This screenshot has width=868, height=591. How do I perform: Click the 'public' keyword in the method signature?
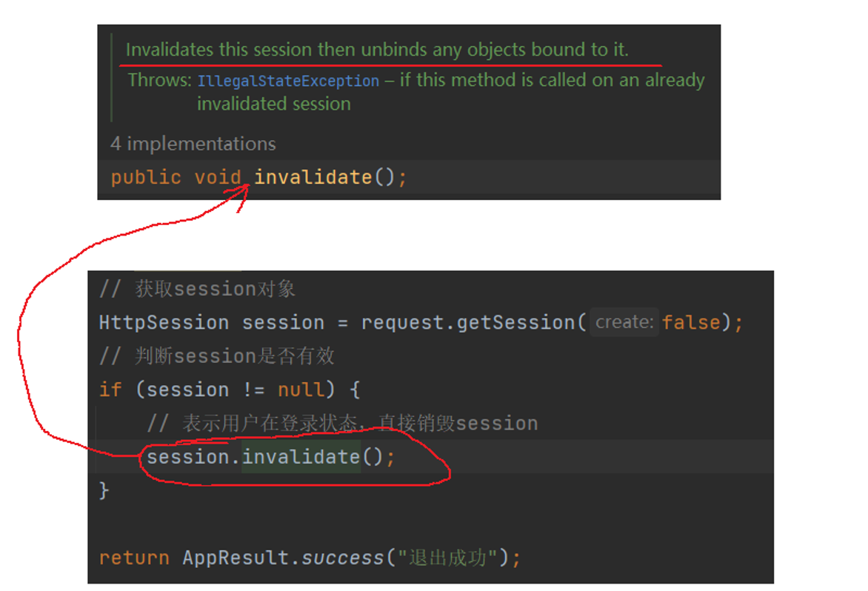tap(146, 178)
